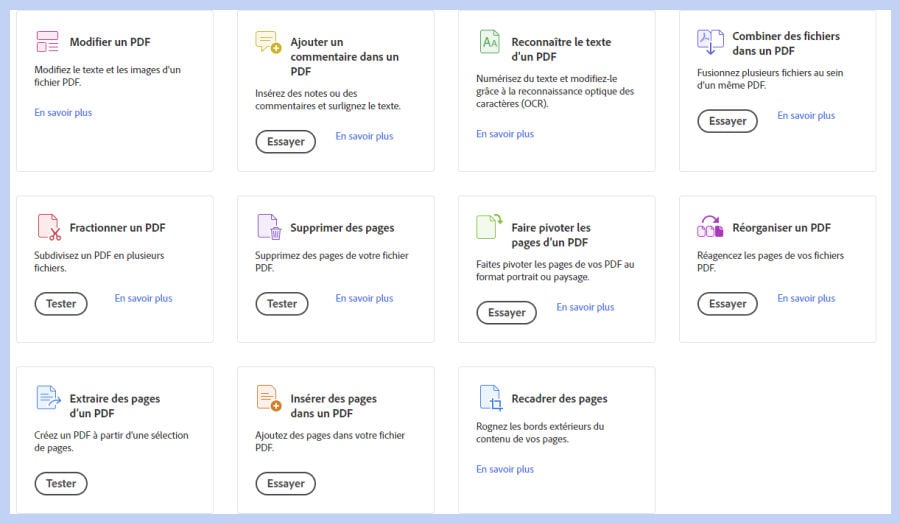Click the Insérer des pages icon
The image size is (900, 524).
tap(269, 398)
